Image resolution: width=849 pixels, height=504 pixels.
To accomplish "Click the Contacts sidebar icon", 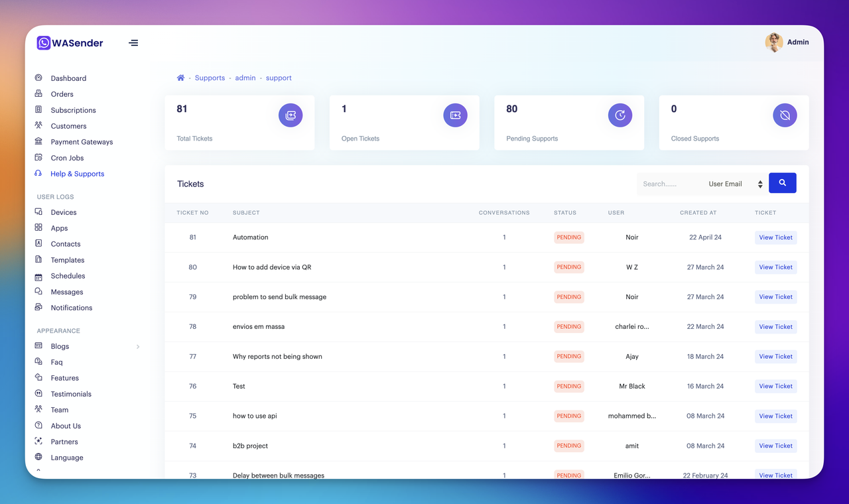I will pos(38,243).
